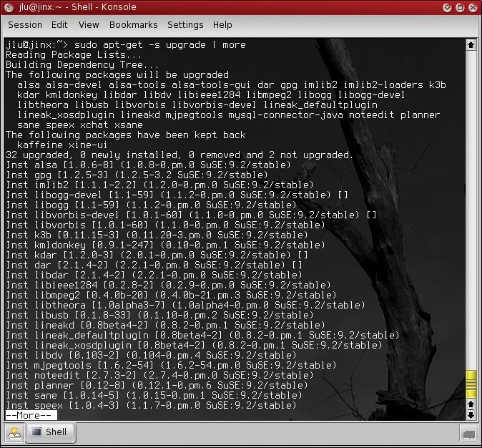Open the Settings menu

(185, 24)
